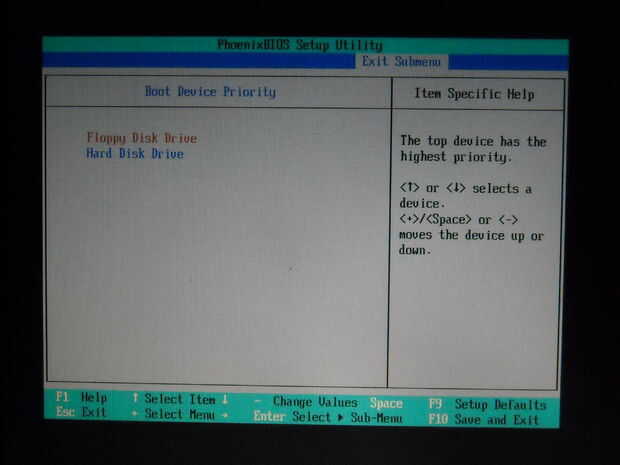Click F10 Save and Exit in footer

(x=484, y=419)
